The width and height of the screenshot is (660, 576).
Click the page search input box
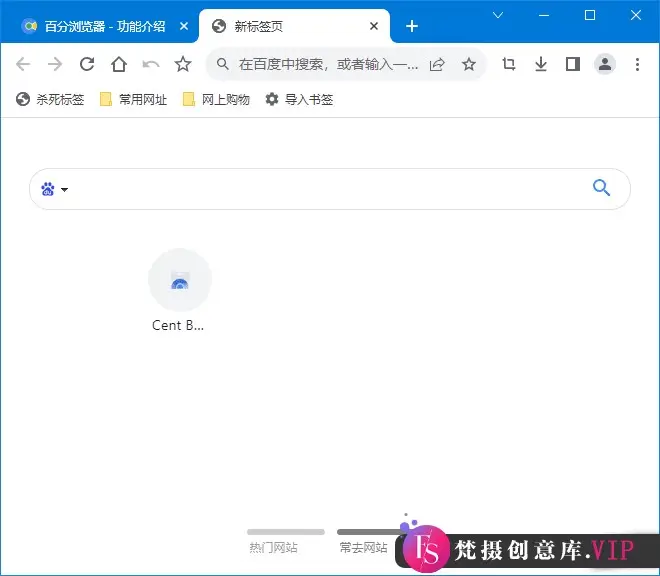[330, 189]
